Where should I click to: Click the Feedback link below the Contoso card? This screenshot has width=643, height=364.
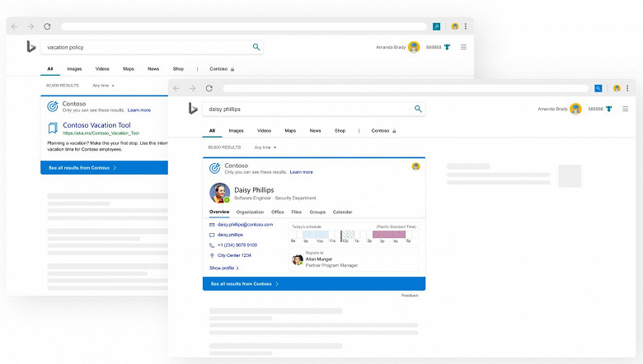pos(410,295)
